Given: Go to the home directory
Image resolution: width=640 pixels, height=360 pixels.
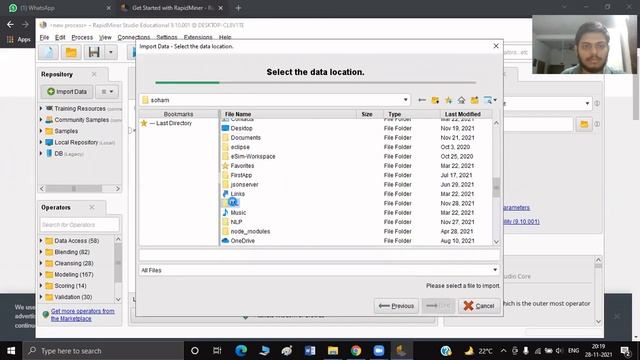Looking at the screenshot, I should (461, 100).
